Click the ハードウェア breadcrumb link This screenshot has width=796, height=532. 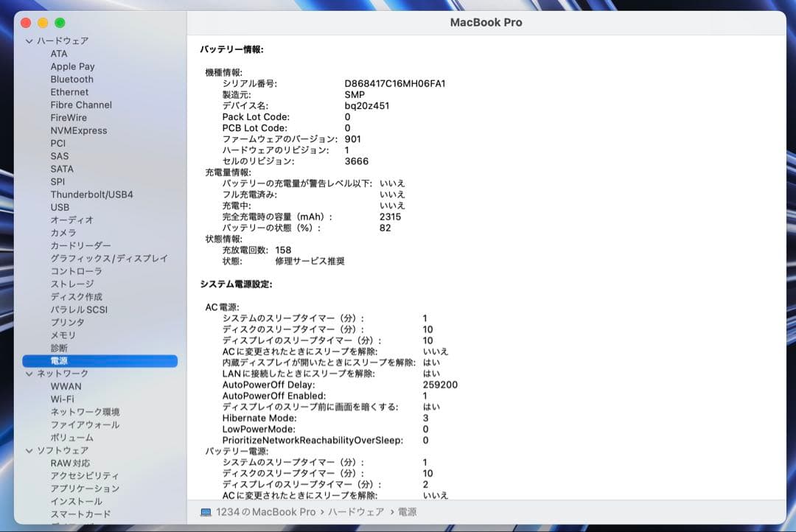coord(355,511)
